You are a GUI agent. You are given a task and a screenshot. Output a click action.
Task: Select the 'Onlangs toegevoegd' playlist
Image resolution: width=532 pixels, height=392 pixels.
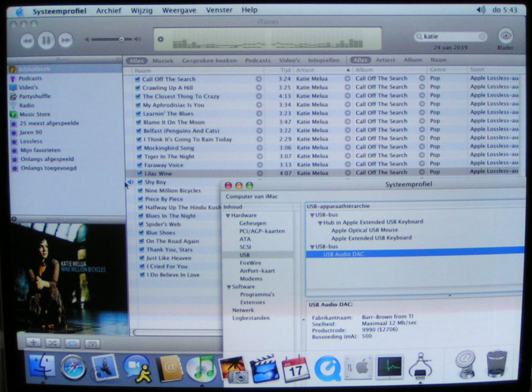tap(49, 168)
